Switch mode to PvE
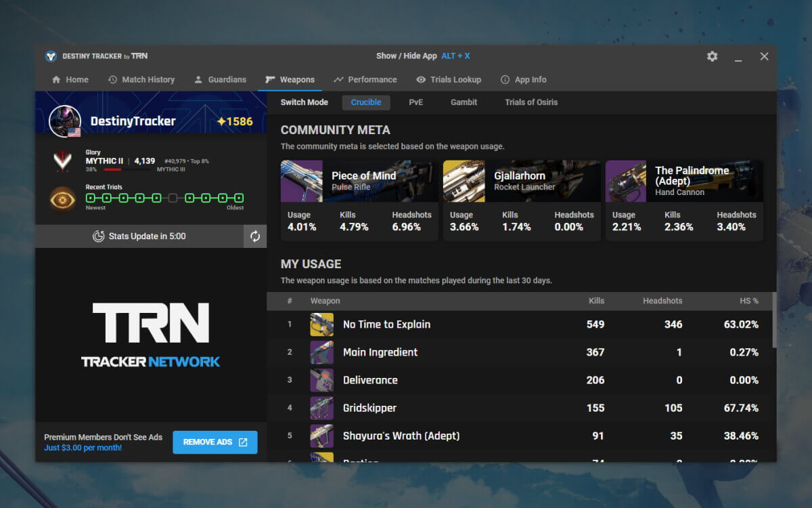812x508 pixels. [x=416, y=102]
